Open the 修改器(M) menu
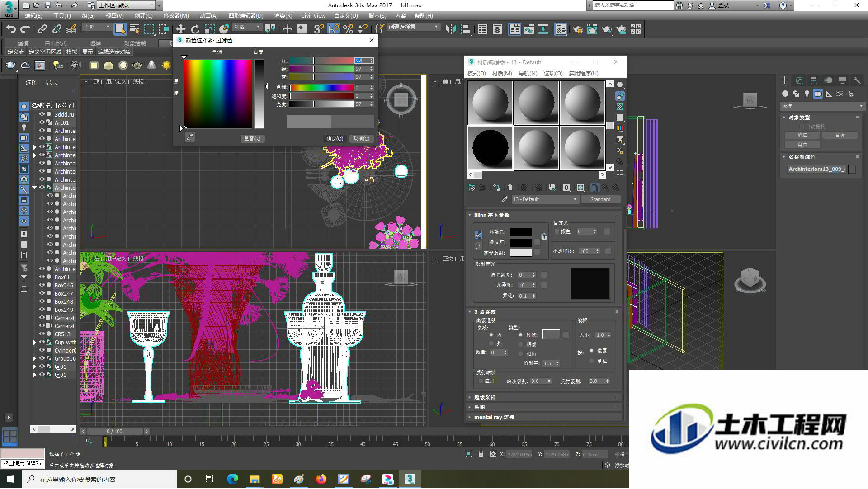Viewport: 868px width, 489px height. 176,16
